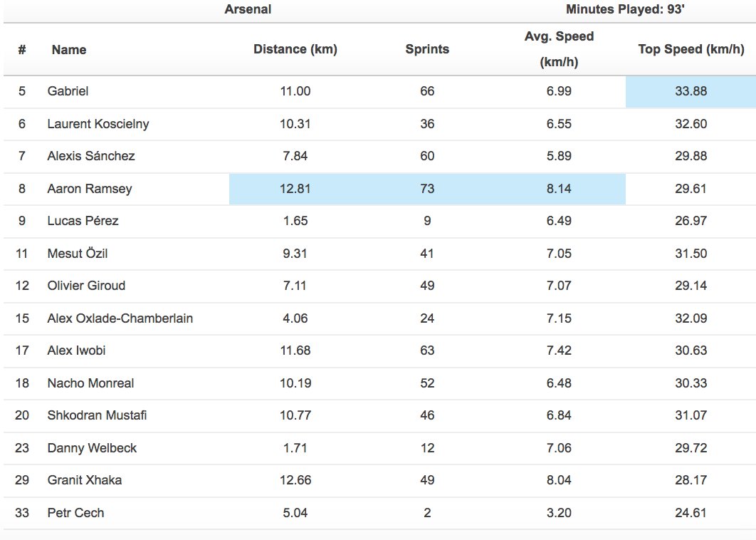Select player name Danny Welbeck
Viewport: 756px width, 540px height.
click(x=92, y=448)
